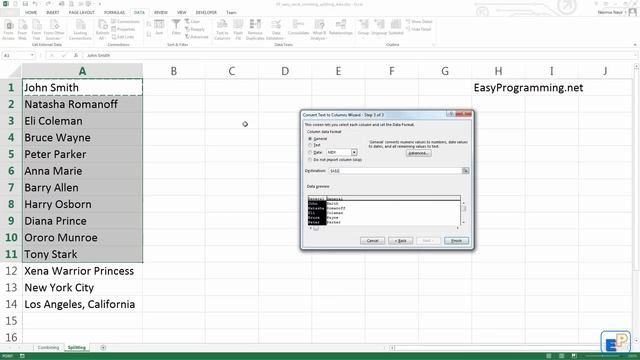This screenshot has width=640, height=360.
Task: Click the Group icon in Outline
Action: pos(363,28)
